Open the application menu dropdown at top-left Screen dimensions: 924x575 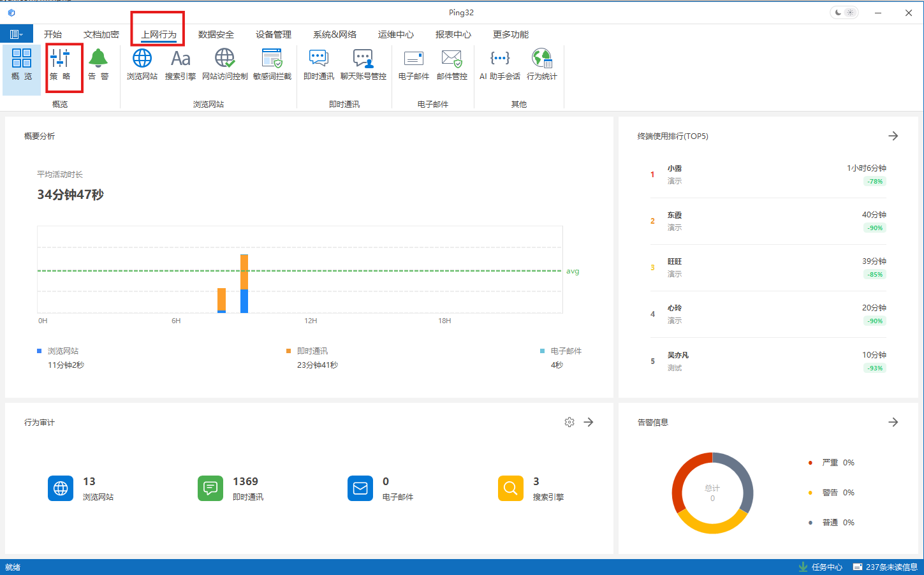coord(16,34)
